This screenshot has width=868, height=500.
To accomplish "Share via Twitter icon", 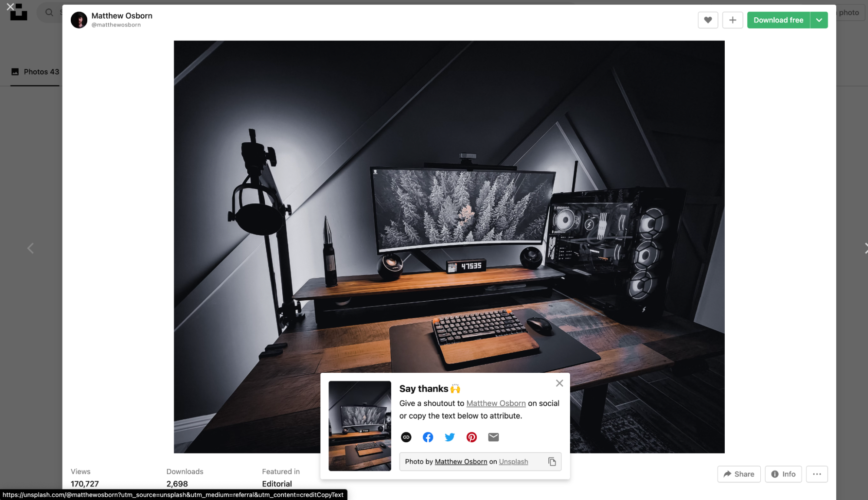I will pos(450,437).
